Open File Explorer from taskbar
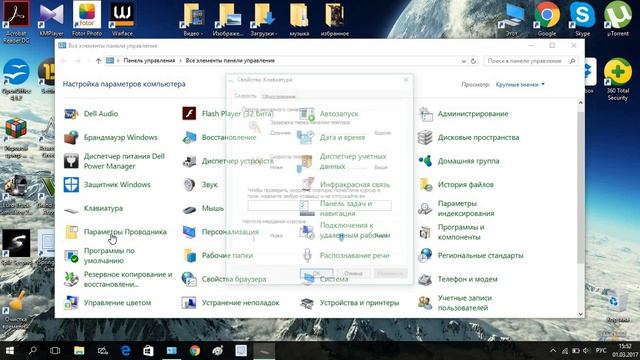 click(79, 351)
